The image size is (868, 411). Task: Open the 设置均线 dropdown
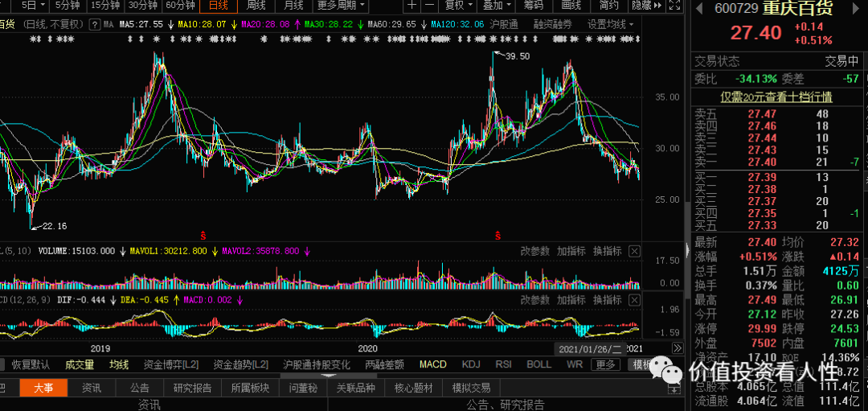[x=611, y=25]
